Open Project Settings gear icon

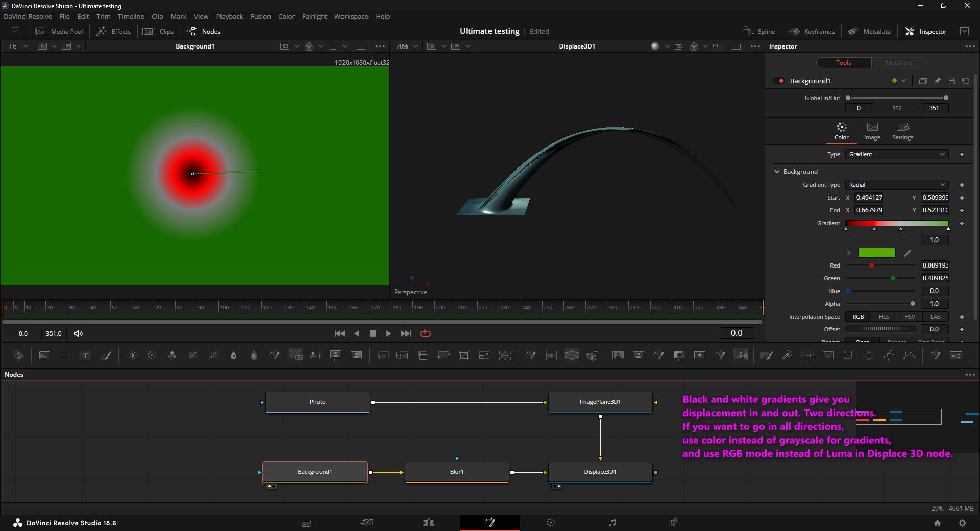[x=962, y=523]
